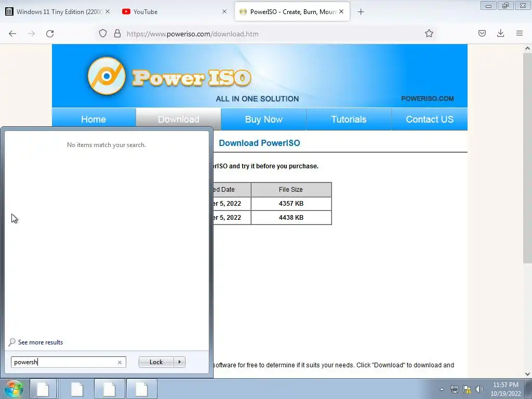This screenshot has height=399, width=532.
Task: Click the padlock site security icon
Action: (x=117, y=34)
